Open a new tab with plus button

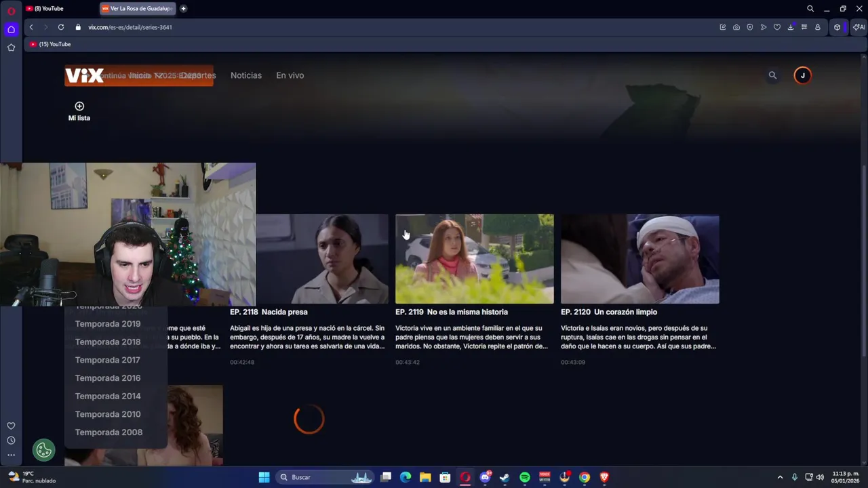coord(183,9)
